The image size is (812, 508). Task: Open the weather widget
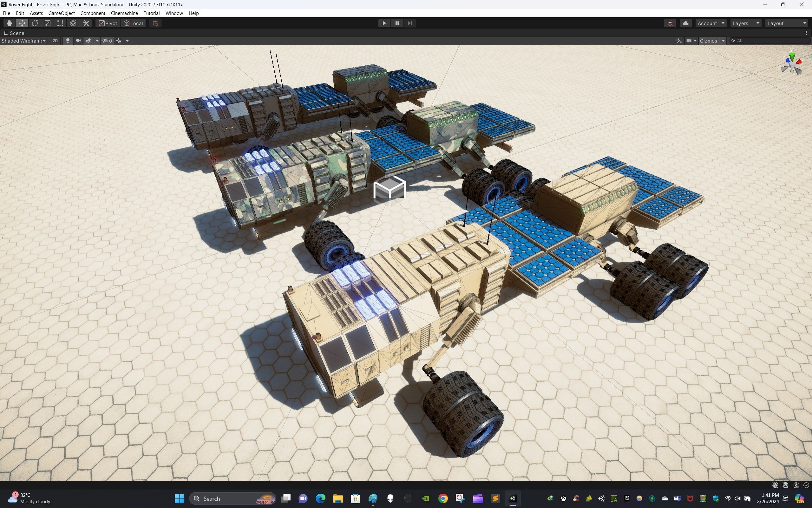(x=29, y=498)
